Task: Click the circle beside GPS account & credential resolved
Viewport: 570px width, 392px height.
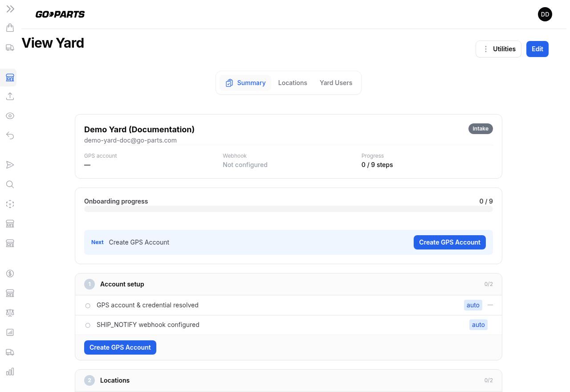Action: tap(88, 306)
